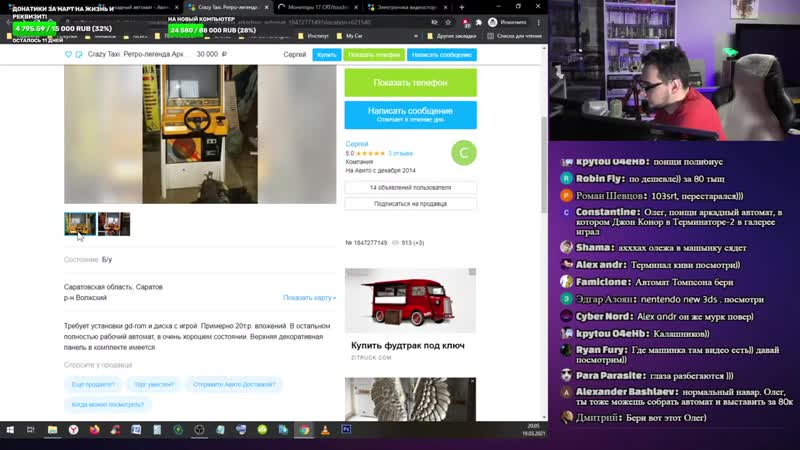Image resolution: width=800 pixels, height=450 pixels.
Task: Open the 'Институт' bookmark folder
Action: pyautogui.click(x=313, y=36)
